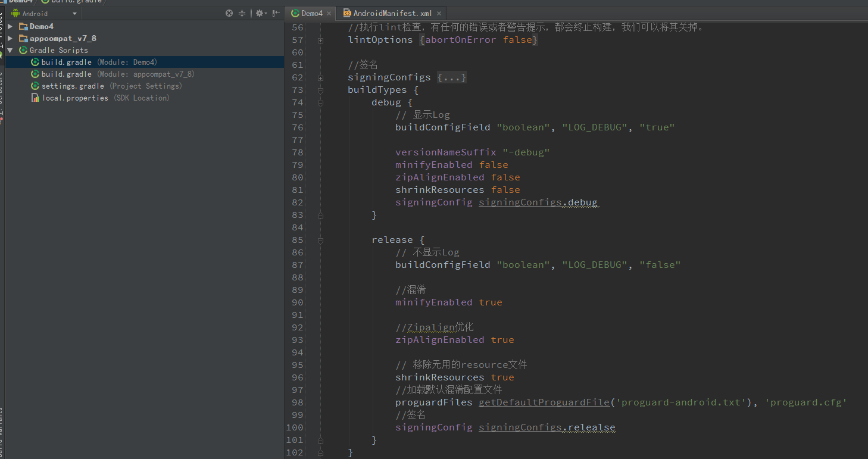Collapse the buildTypes block fold marker
The width and height of the screenshot is (868, 459).
(320, 90)
